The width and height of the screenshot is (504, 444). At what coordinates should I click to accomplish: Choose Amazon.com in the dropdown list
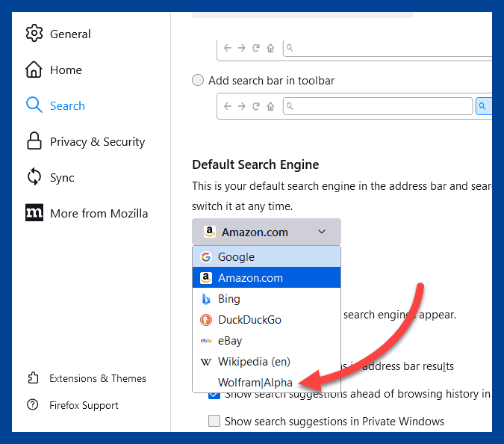click(267, 277)
